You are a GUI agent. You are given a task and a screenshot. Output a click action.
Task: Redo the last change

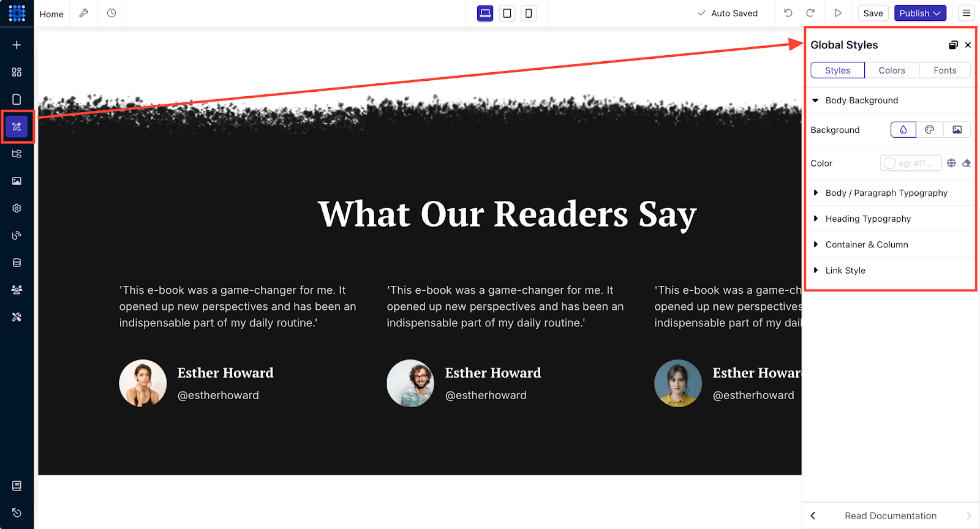[810, 13]
